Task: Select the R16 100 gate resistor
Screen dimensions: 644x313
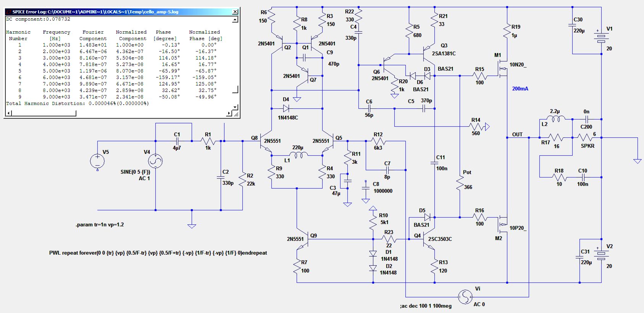Action: point(479,217)
